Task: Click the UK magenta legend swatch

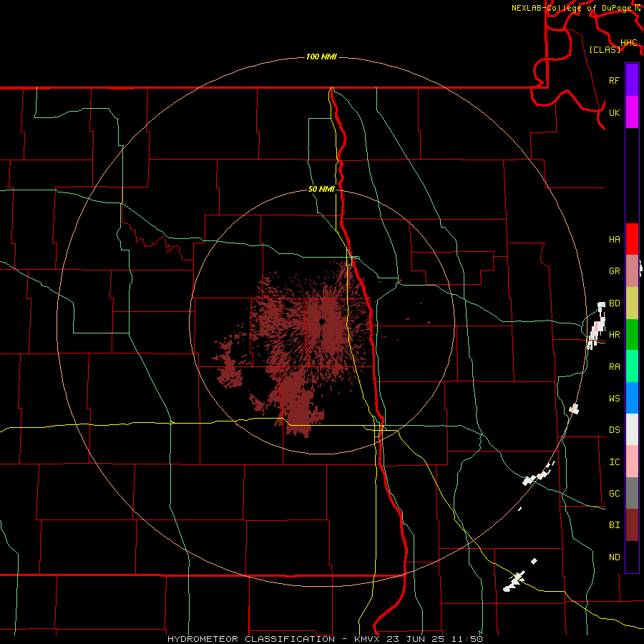Action: 632,112
